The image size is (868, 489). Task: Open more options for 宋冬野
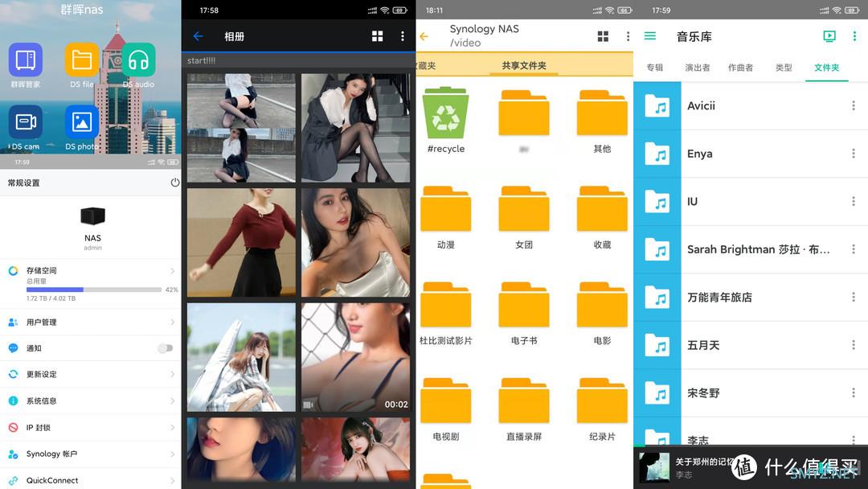854,392
